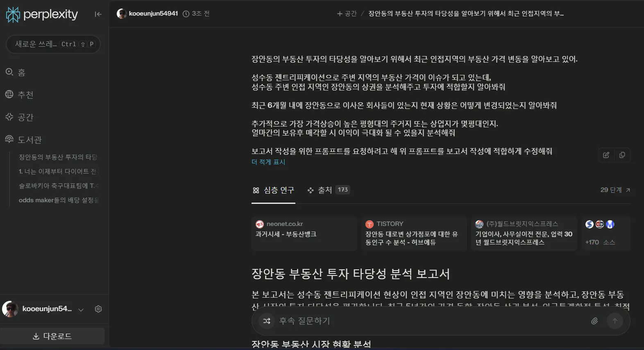
Task: Open the 월드브릿지익스프레스 source card
Action: point(524,233)
